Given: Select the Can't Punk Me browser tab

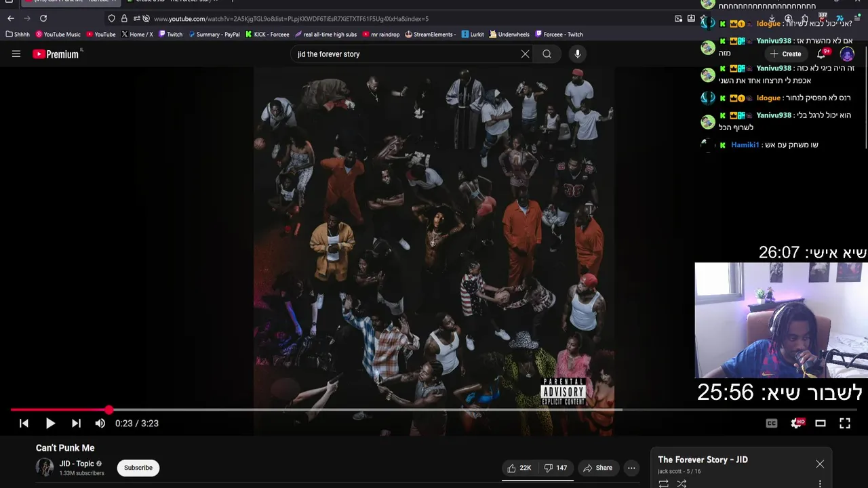Looking at the screenshot, I should click(x=71, y=2).
